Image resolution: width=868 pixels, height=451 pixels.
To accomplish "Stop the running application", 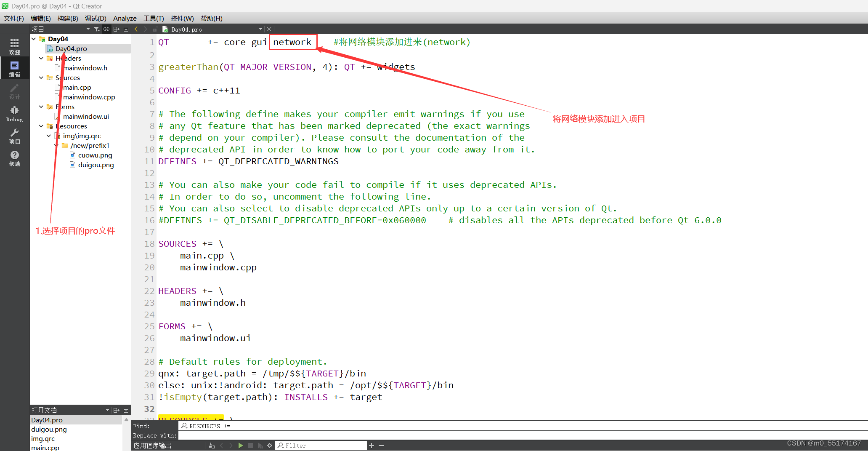I will coord(250,446).
